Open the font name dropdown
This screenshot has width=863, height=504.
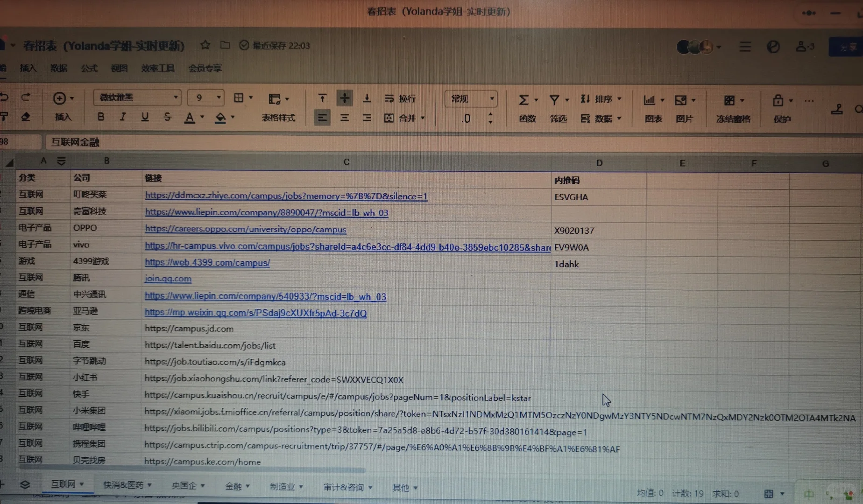click(137, 98)
